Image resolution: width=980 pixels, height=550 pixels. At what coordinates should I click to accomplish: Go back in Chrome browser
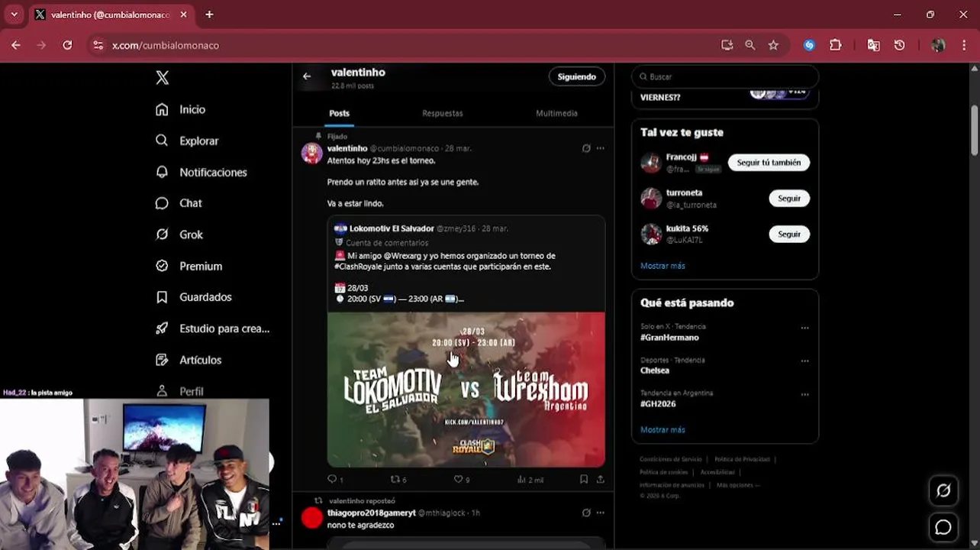coord(15,45)
